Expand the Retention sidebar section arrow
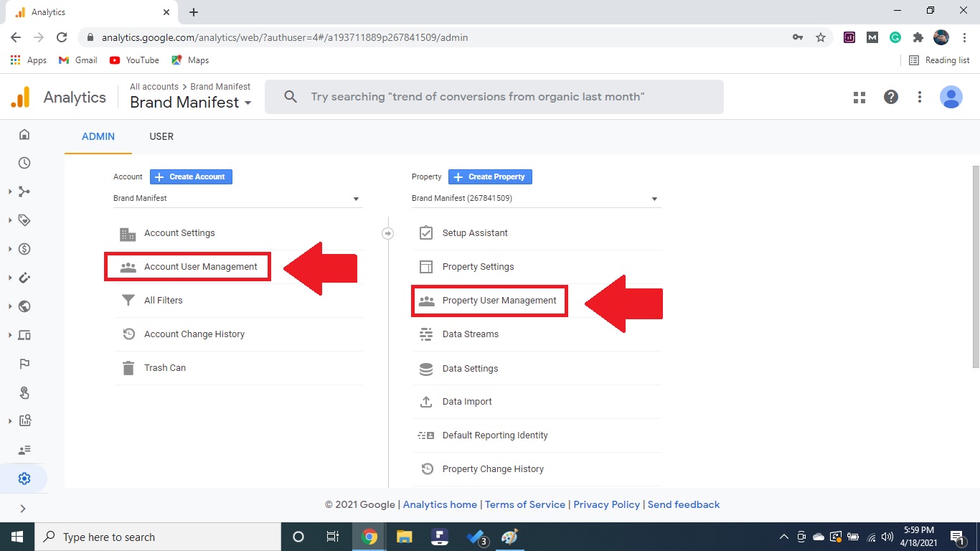This screenshot has width=980, height=551. click(10, 278)
